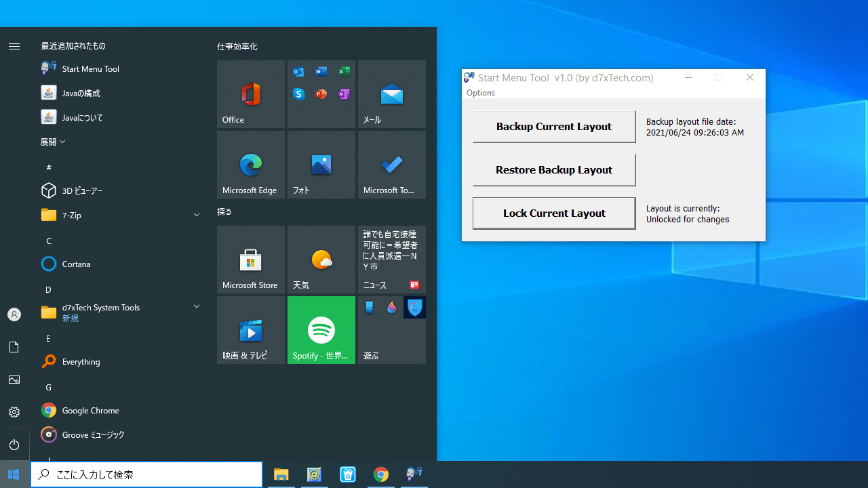
Task: Click the 仕事効率化 group heading
Action: coord(237,47)
